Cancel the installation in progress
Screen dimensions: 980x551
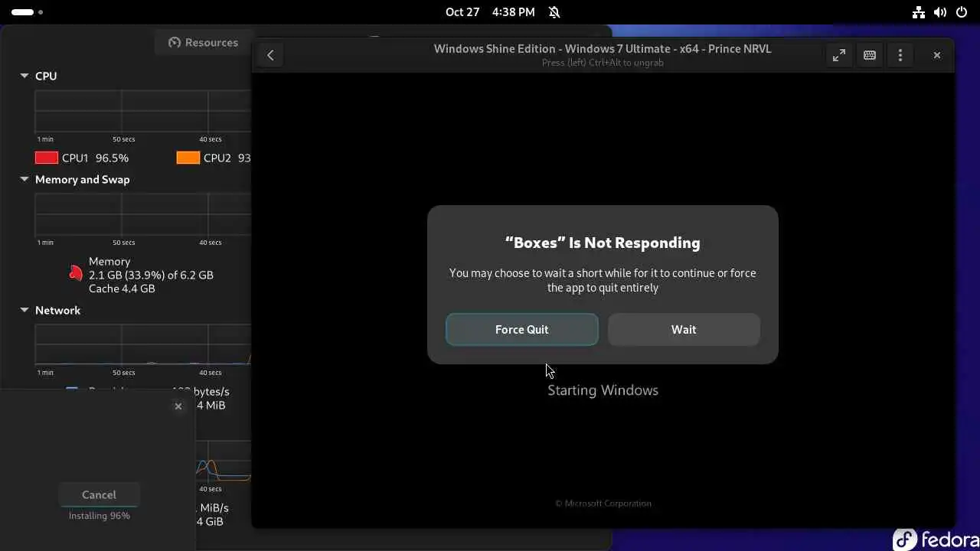99,494
